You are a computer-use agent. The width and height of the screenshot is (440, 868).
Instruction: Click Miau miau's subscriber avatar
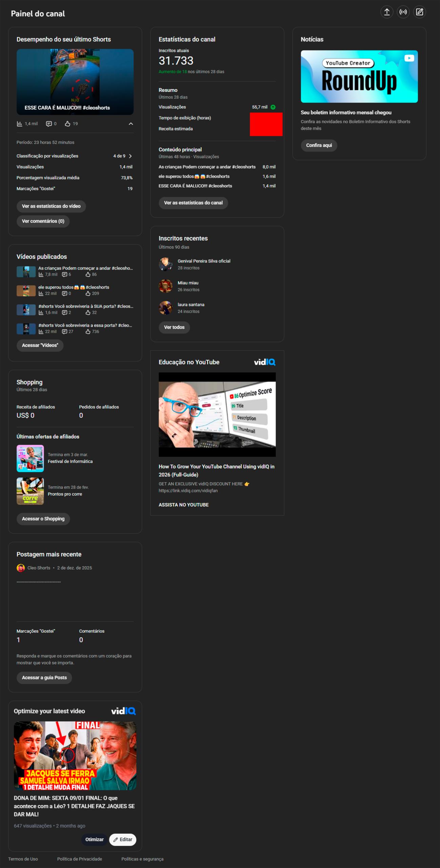click(165, 286)
